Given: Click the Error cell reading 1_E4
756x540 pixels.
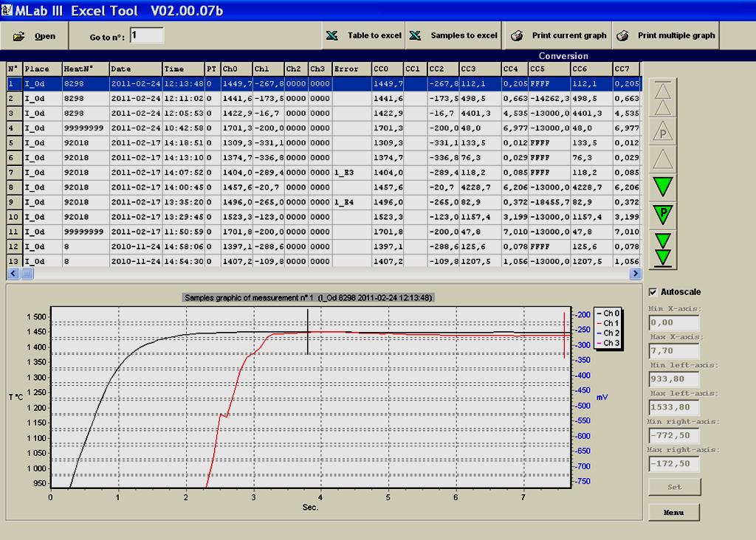Looking at the screenshot, I should click(x=352, y=202).
